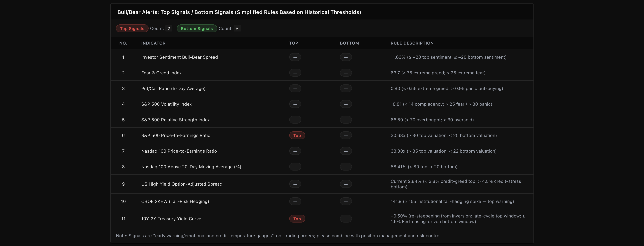Select S&P 500 Relative Strength Index
The height and width of the screenshot is (246, 644).
(175, 120)
